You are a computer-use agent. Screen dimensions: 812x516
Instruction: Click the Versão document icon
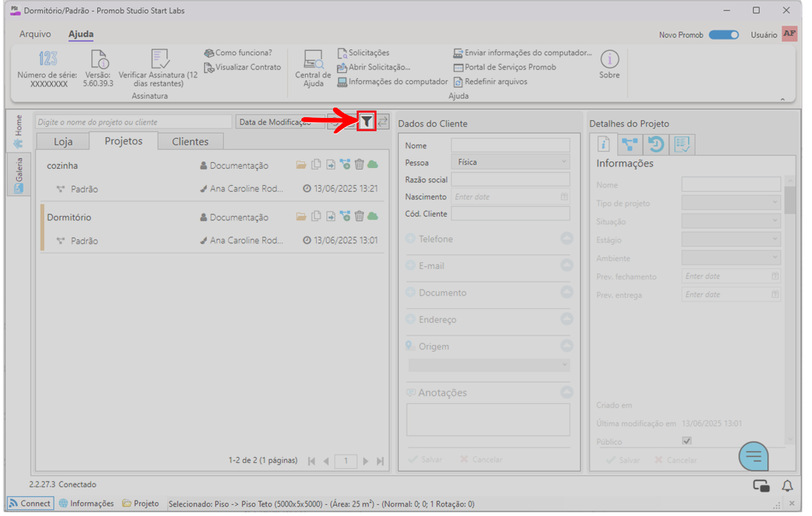pos(99,59)
